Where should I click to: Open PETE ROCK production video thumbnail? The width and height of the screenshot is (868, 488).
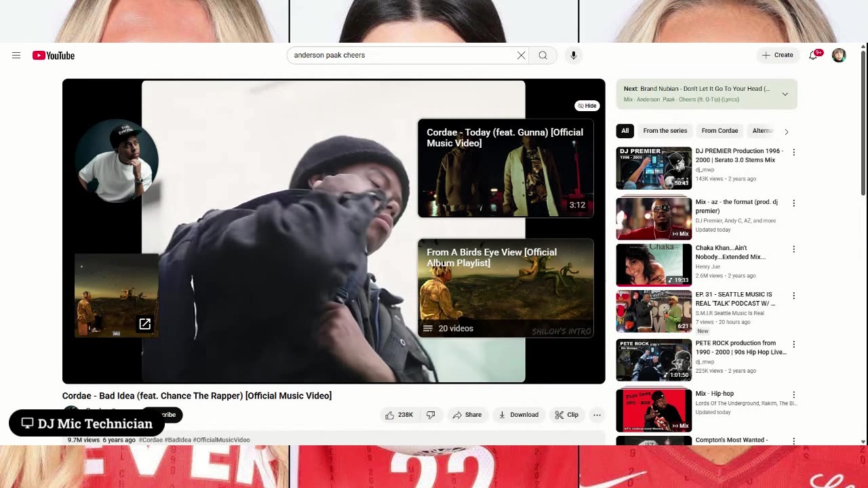[654, 360]
